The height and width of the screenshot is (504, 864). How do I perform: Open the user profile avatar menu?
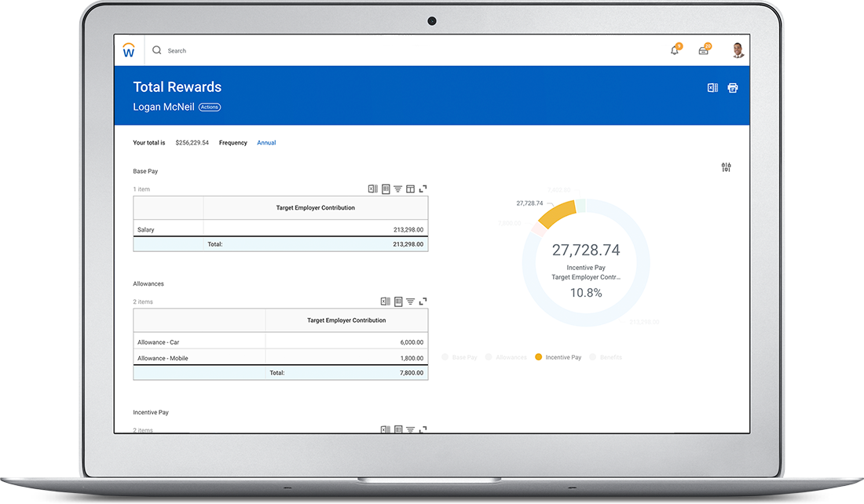738,50
